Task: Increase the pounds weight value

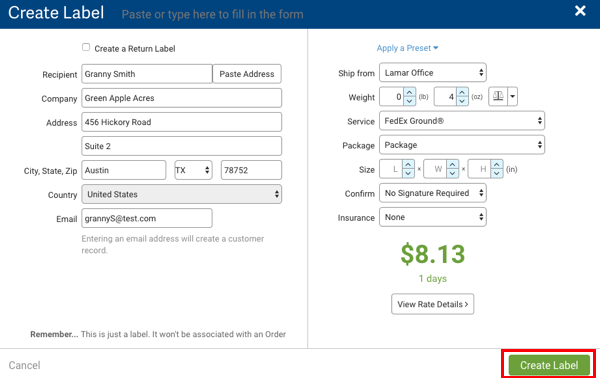Action: [x=409, y=92]
